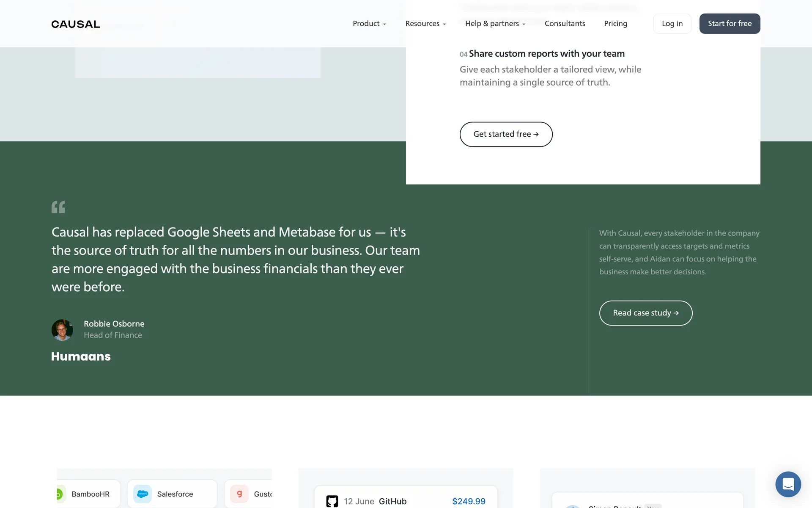Viewport: 812px width, 508px height.
Task: Expand the Help & partners dropdown
Action: tap(495, 24)
